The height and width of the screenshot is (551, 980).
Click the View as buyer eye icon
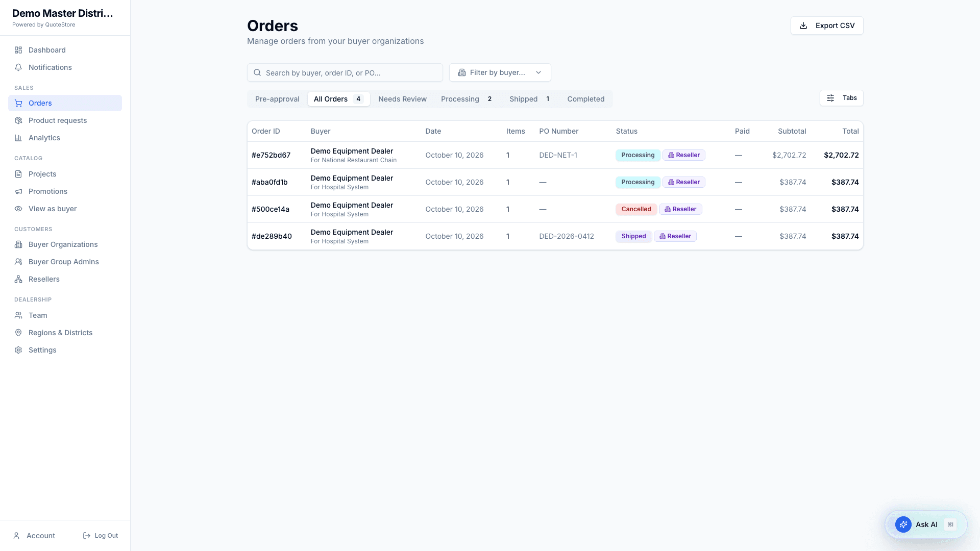pyautogui.click(x=18, y=209)
